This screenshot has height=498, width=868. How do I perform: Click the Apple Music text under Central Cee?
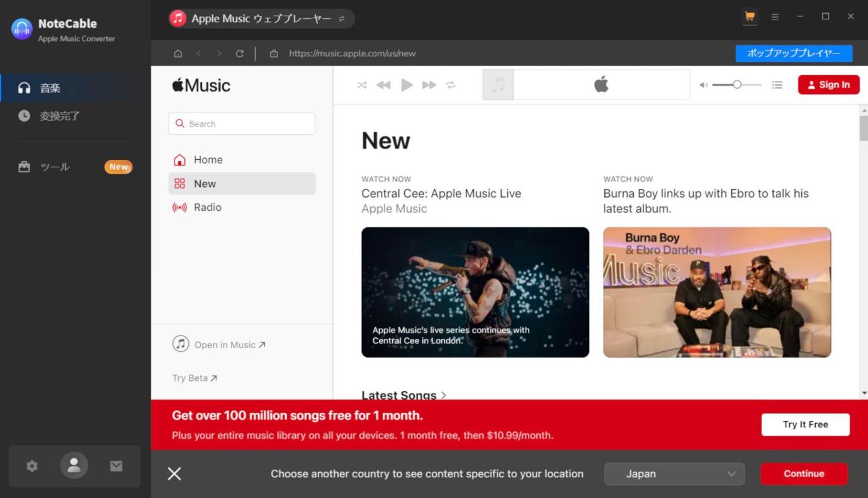pos(394,208)
